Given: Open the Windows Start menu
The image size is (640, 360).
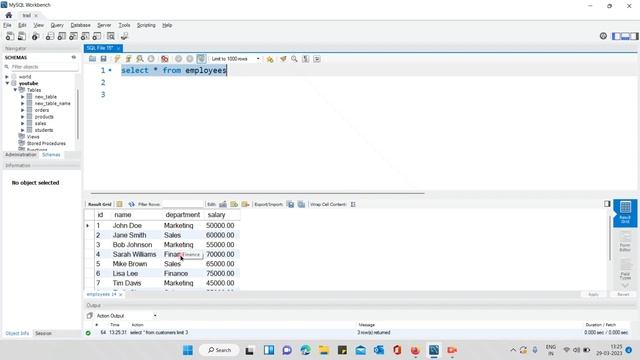Looking at the screenshot, I should (188, 350).
